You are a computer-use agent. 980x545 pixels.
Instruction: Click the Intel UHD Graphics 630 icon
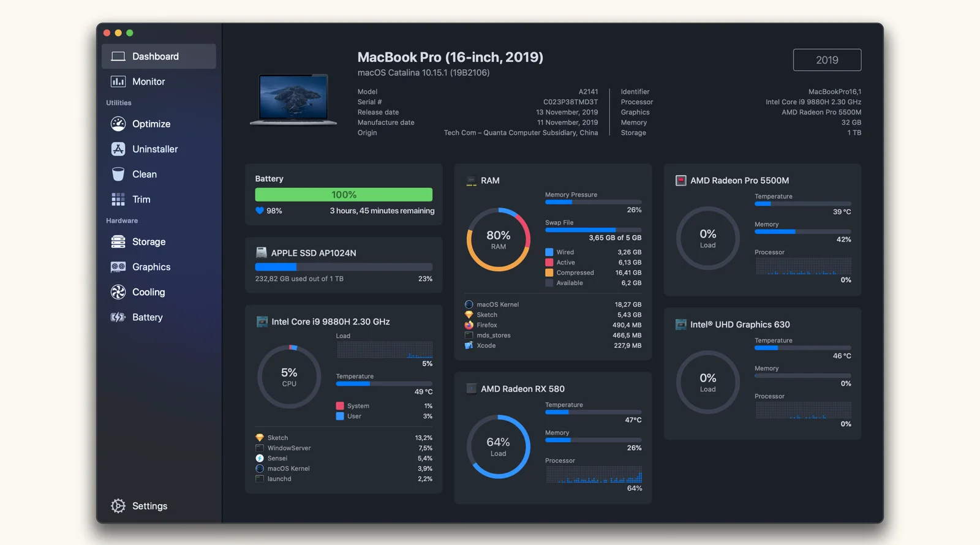(680, 325)
